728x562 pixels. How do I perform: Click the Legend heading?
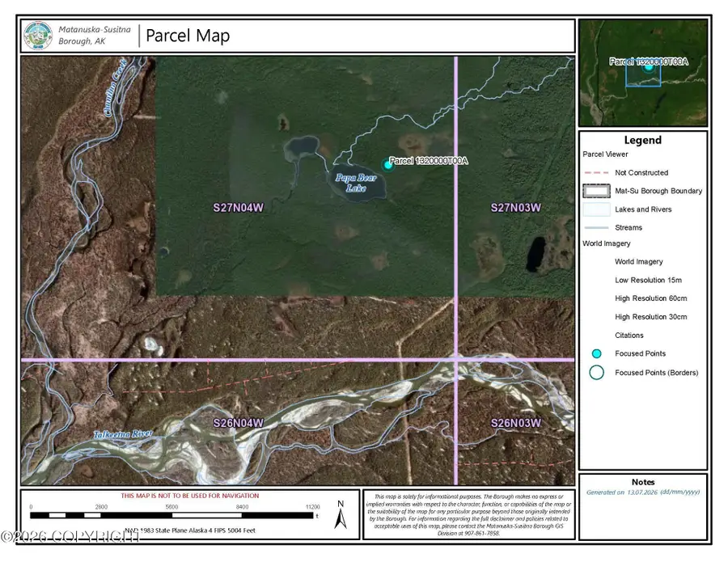(642, 140)
